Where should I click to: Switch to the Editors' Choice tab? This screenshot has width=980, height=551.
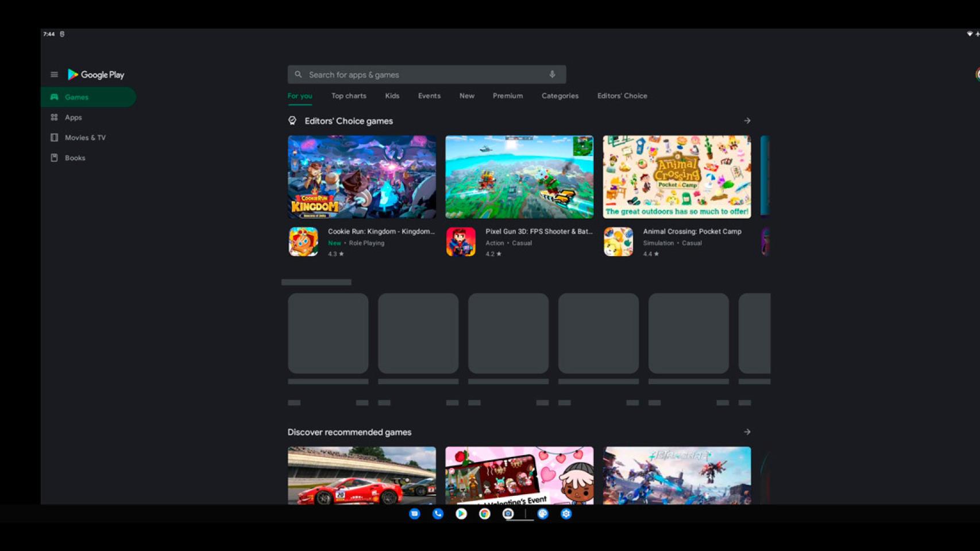point(622,96)
